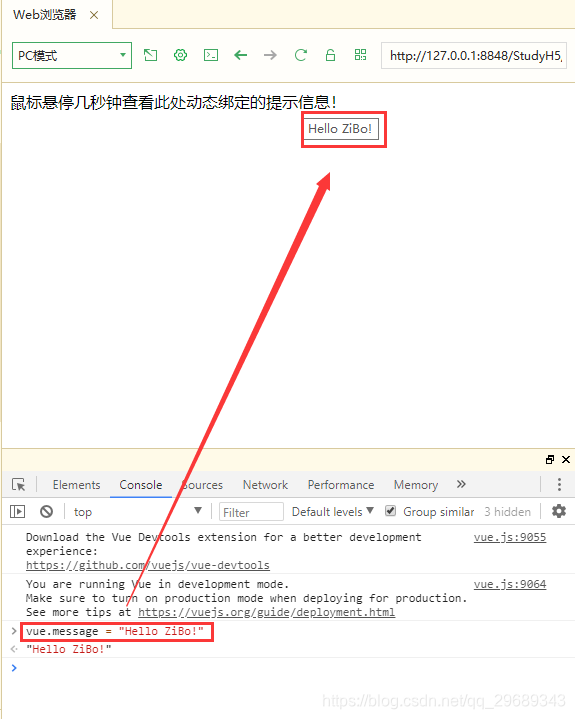
Task: Switch to the Sources tab
Action: (x=202, y=485)
